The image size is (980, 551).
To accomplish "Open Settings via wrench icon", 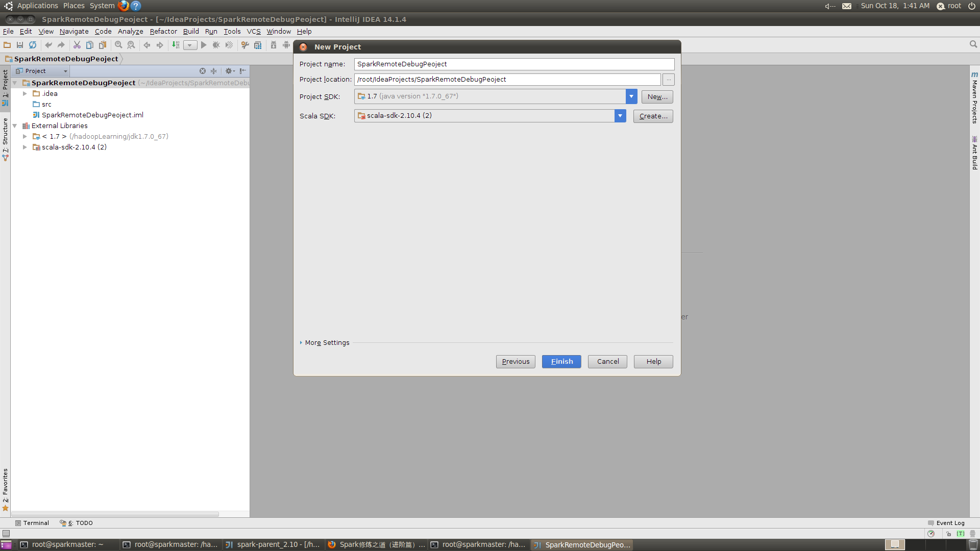I will point(245,45).
